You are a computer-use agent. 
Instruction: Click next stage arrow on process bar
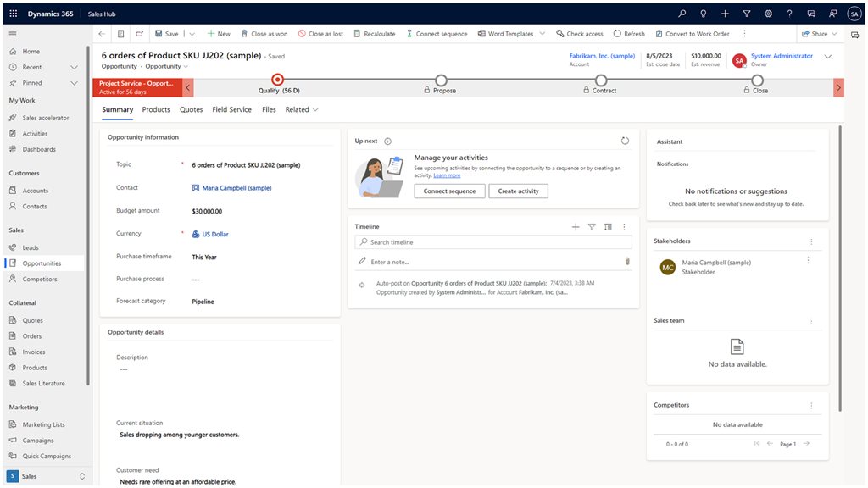(x=838, y=87)
